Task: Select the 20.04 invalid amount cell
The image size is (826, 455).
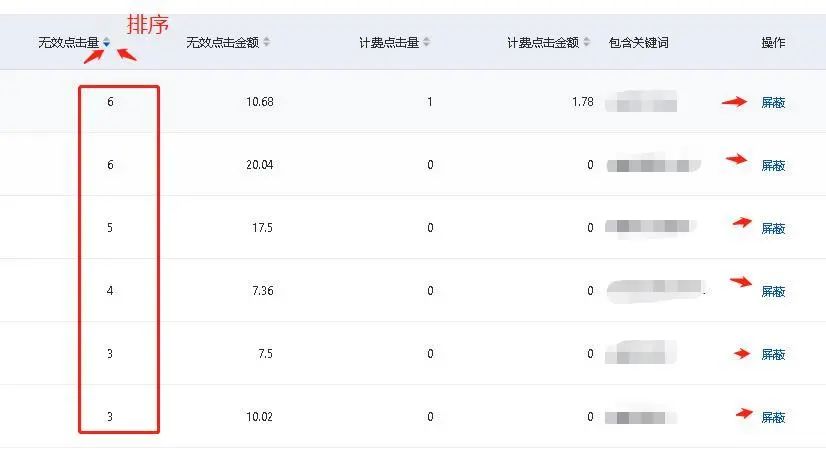Action: tap(259, 165)
